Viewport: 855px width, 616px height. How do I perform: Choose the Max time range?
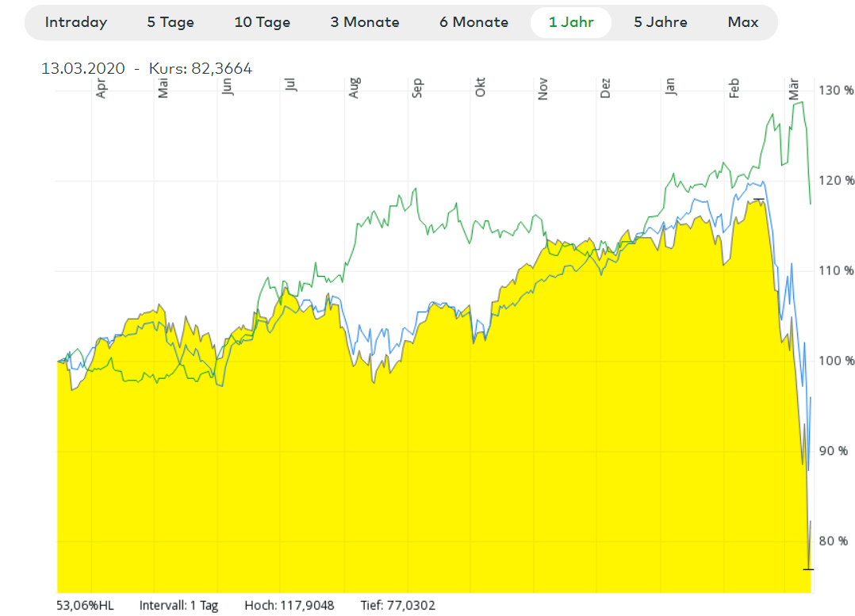742,22
